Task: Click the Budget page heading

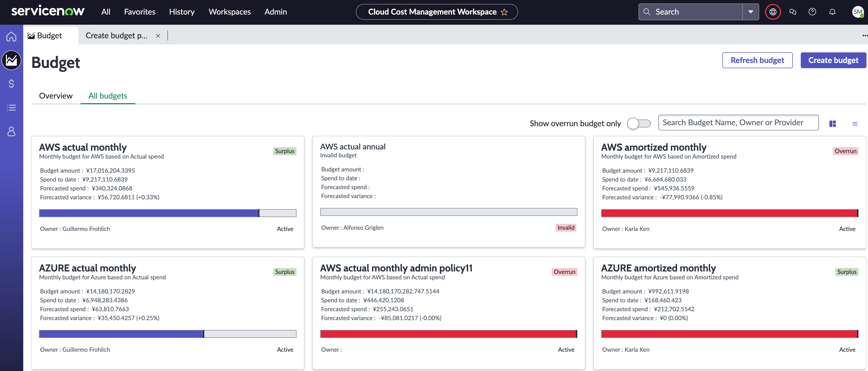Action: pos(56,63)
